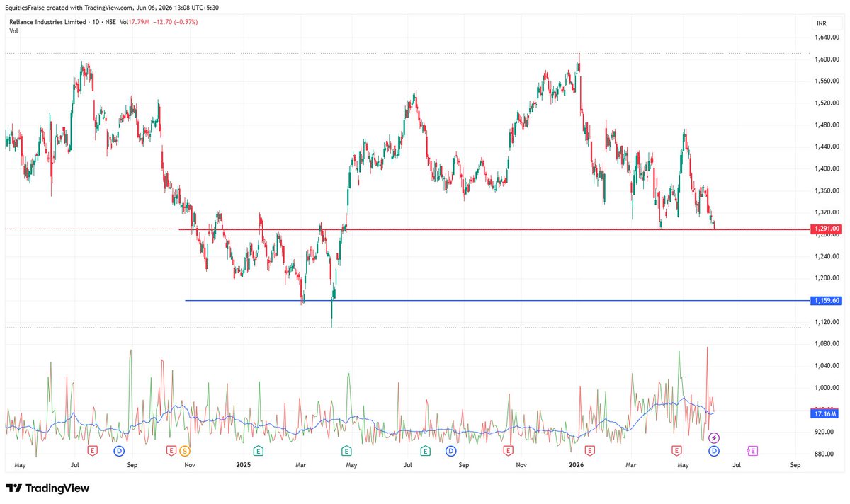Click the 1,480.00 price axis label
Screen dimensions: 850x504
point(826,125)
